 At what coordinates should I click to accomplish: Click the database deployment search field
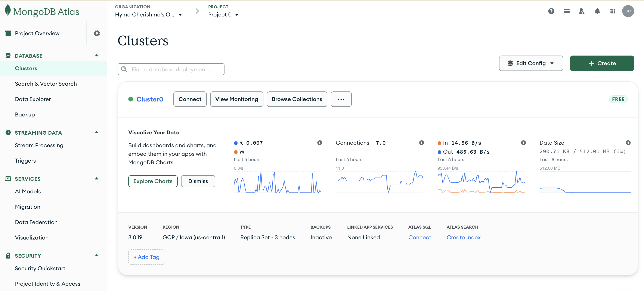tap(171, 69)
